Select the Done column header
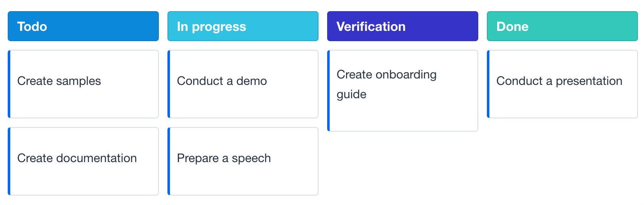Viewport: 644px width, 205px height. [562, 26]
